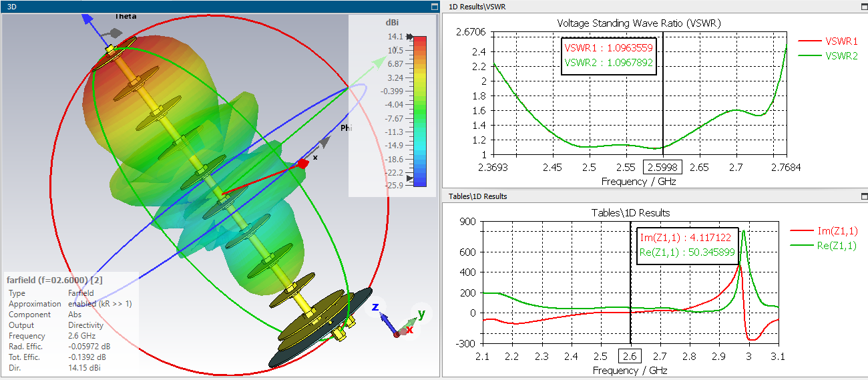
Task: Click the VSWR1 : 1.0963559 marker text
Action: click(609, 48)
